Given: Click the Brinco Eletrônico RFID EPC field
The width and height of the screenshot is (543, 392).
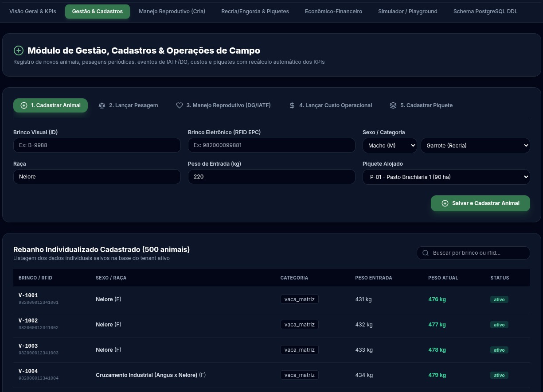Looking at the screenshot, I should [x=272, y=145].
